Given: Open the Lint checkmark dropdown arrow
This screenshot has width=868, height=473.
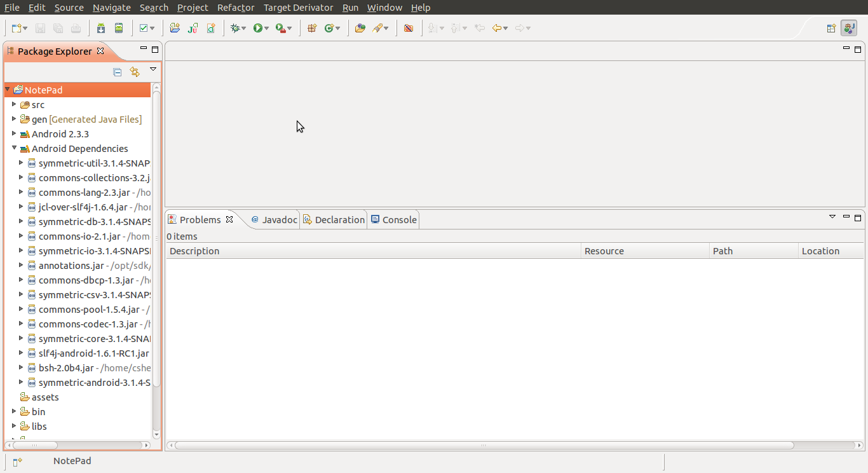Looking at the screenshot, I should (152, 29).
